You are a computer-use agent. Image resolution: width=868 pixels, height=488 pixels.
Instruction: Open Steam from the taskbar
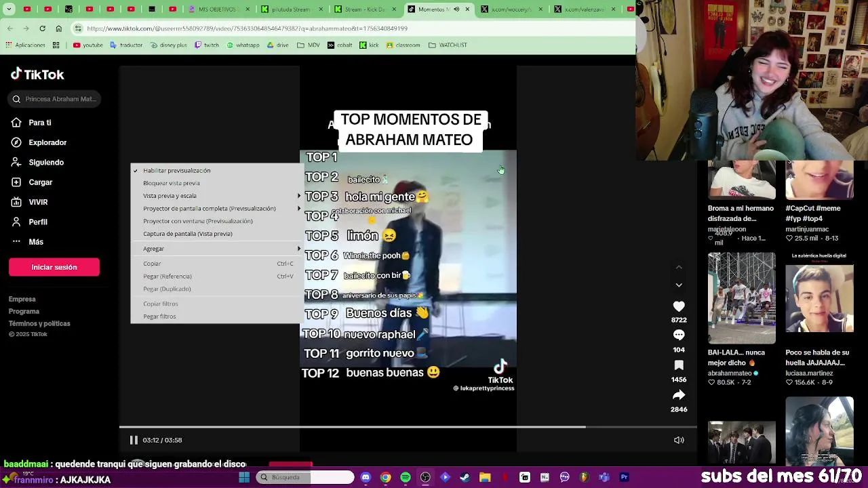pyautogui.click(x=465, y=477)
